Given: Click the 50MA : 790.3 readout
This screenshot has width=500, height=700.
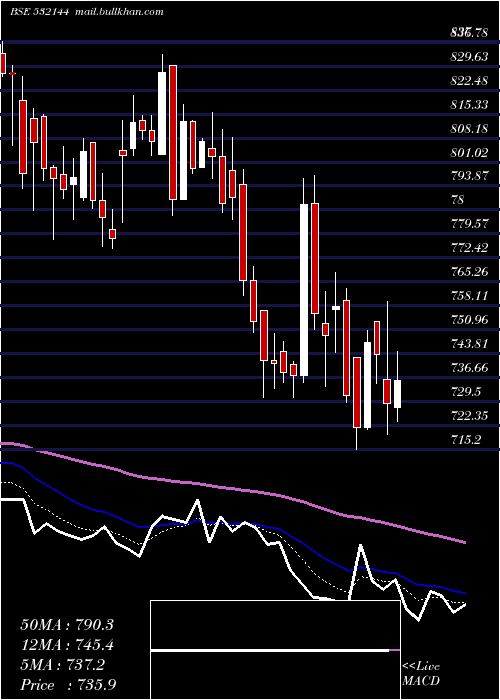Looking at the screenshot, I should 67,625.
